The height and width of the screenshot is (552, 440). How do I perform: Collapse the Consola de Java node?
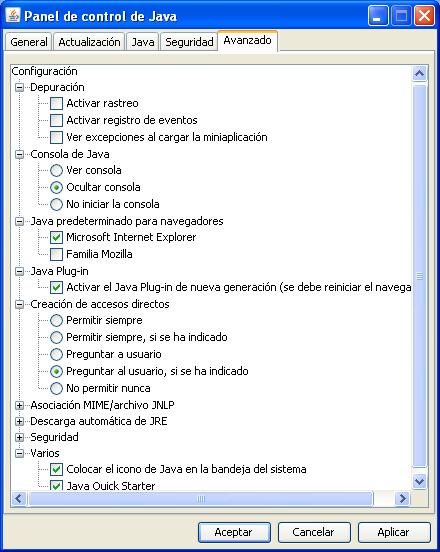[x=20, y=154]
